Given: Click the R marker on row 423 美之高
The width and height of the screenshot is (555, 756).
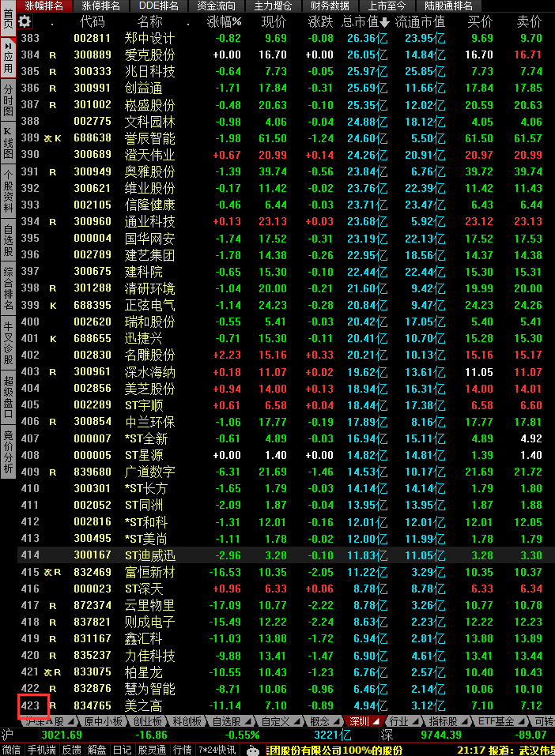Looking at the screenshot, I should point(53,706).
